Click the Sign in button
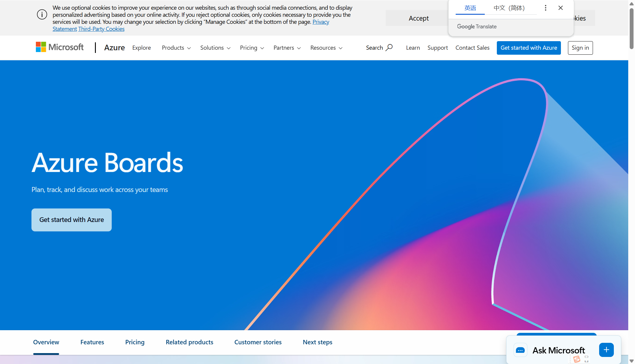Screen dimensions: 635x364 [580, 48]
